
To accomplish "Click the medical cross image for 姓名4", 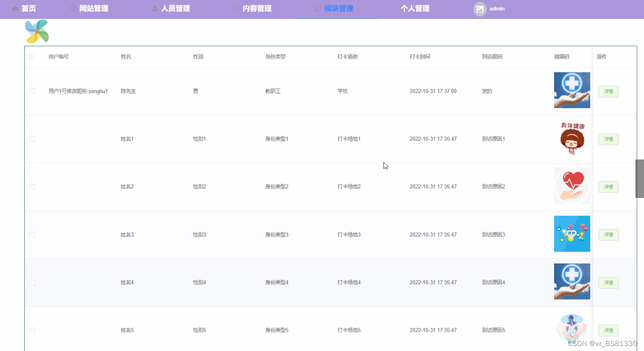I will click(x=572, y=281).
